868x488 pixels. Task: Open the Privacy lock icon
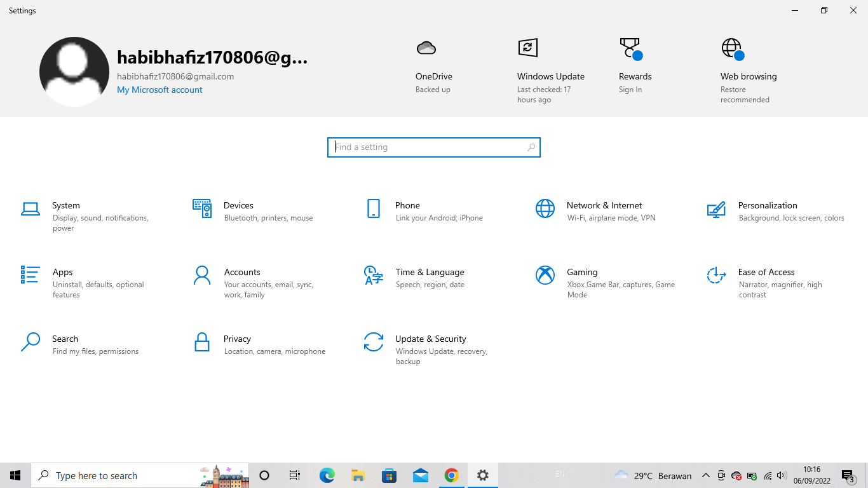coord(202,342)
